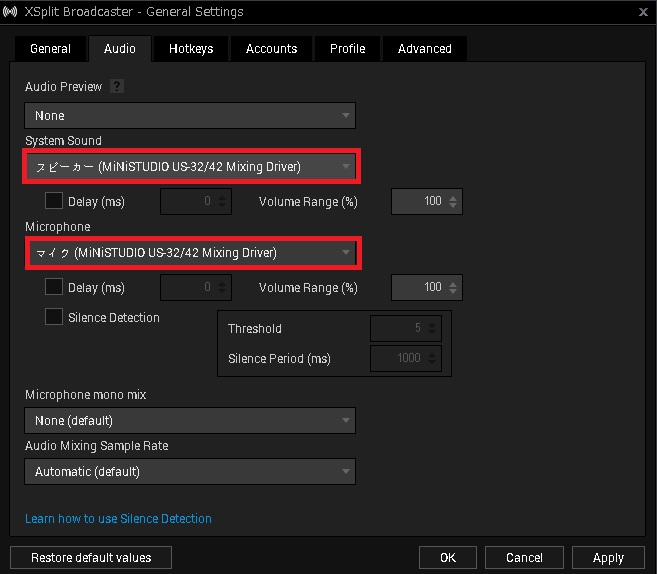
Task: Decrease Microphone Volume Range with down arrow
Action: click(x=453, y=291)
